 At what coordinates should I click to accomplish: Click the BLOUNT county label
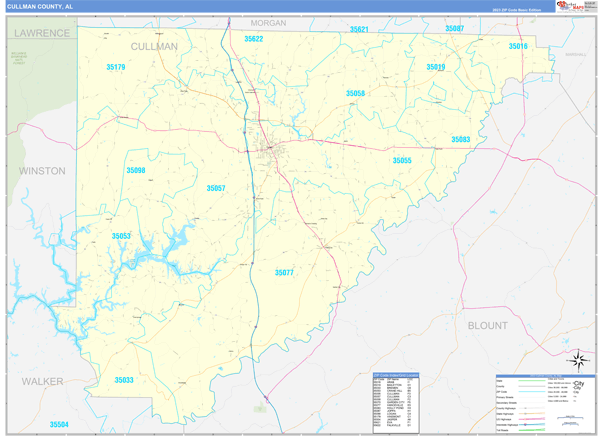click(x=488, y=325)
